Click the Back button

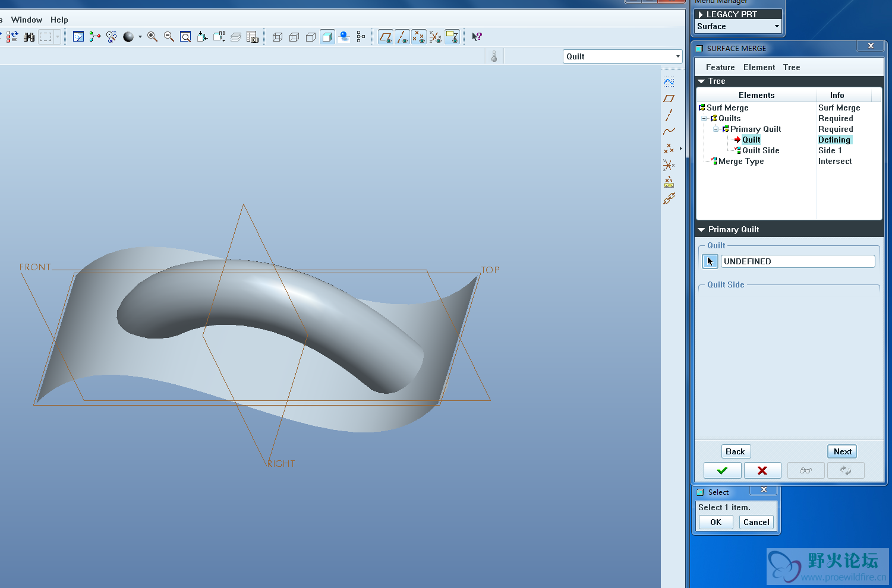pos(736,451)
